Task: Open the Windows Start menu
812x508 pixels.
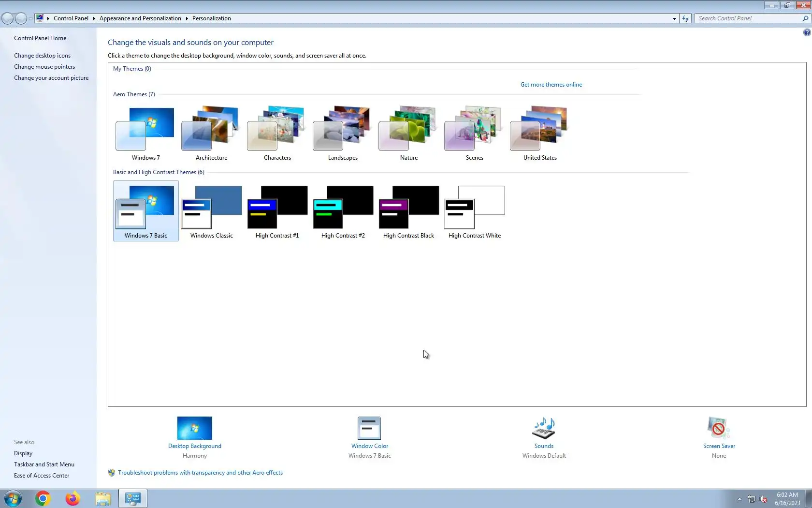Action: (x=13, y=498)
